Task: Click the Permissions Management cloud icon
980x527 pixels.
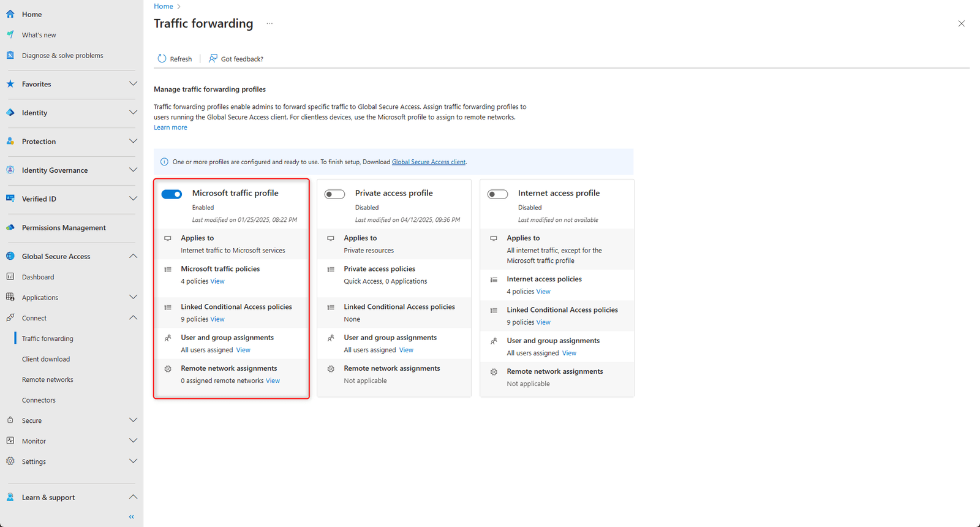Action: (x=10, y=227)
